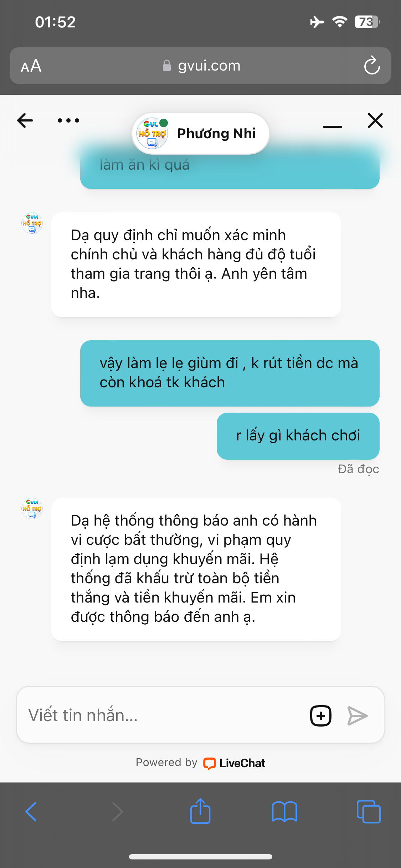Open the three-dot chat options menu

[68, 120]
